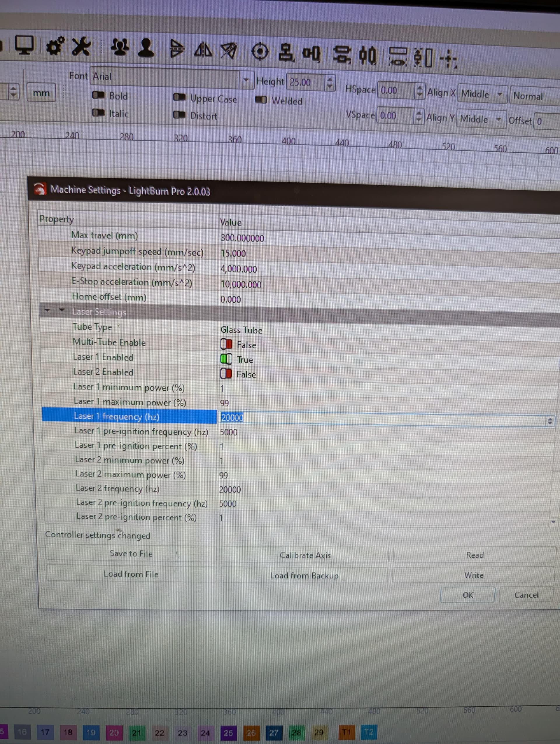Open the Settings gears icon
The height and width of the screenshot is (744, 560).
[x=55, y=46]
